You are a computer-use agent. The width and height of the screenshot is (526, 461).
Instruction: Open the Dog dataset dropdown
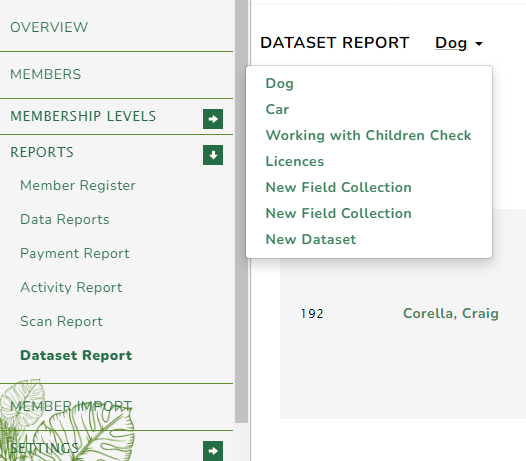click(x=459, y=43)
